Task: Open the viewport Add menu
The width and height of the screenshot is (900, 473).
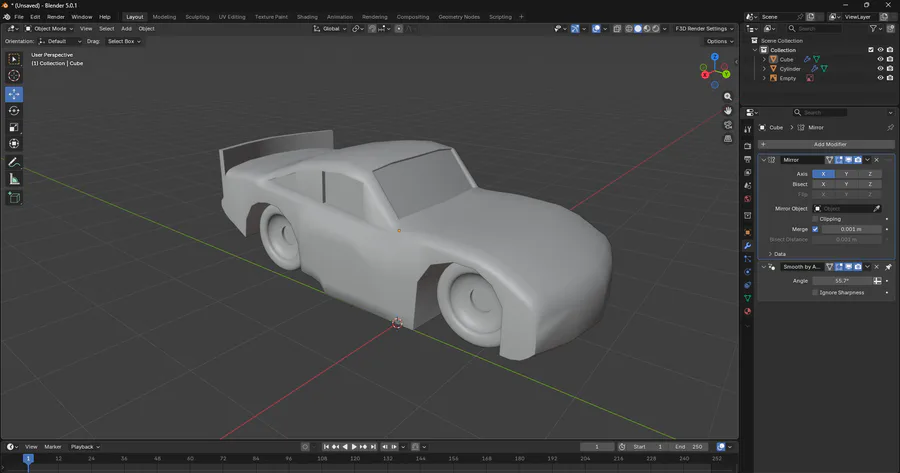Action: tap(126, 29)
